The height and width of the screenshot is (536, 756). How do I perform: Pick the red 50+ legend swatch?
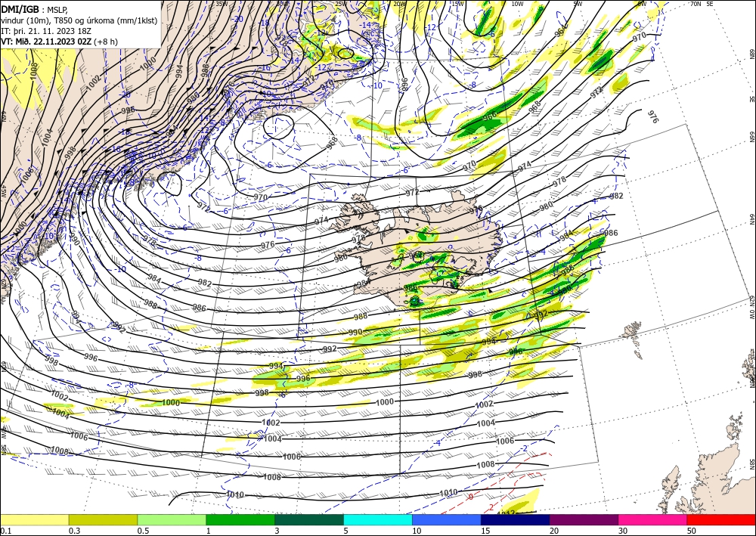(x=721, y=519)
